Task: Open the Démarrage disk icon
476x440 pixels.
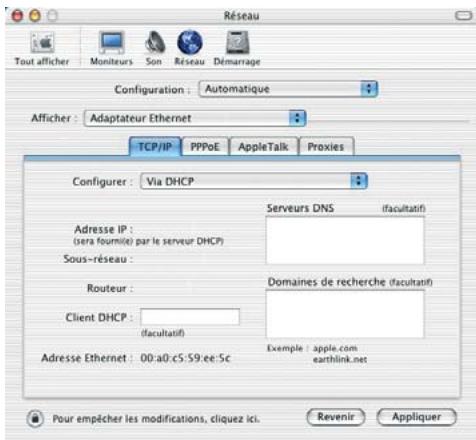Action: (x=237, y=42)
